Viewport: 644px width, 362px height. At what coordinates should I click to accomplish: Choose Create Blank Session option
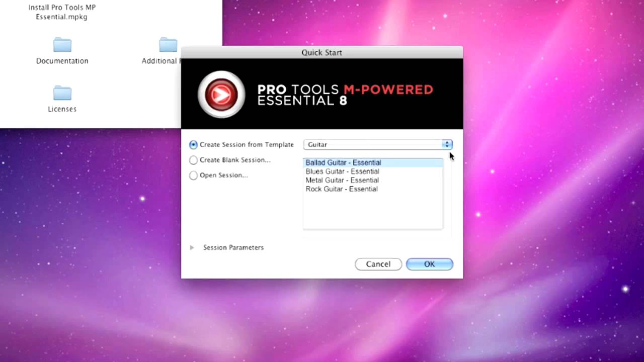[x=193, y=160]
